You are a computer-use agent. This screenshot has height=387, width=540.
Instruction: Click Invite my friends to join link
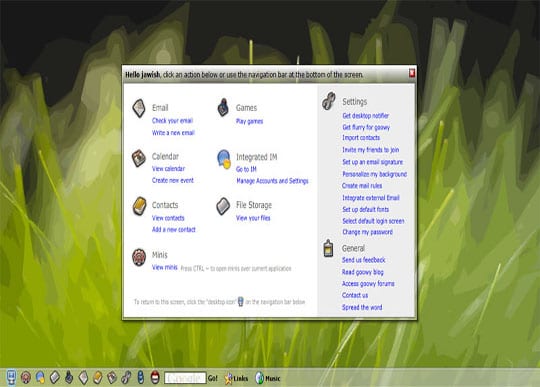[371, 150]
